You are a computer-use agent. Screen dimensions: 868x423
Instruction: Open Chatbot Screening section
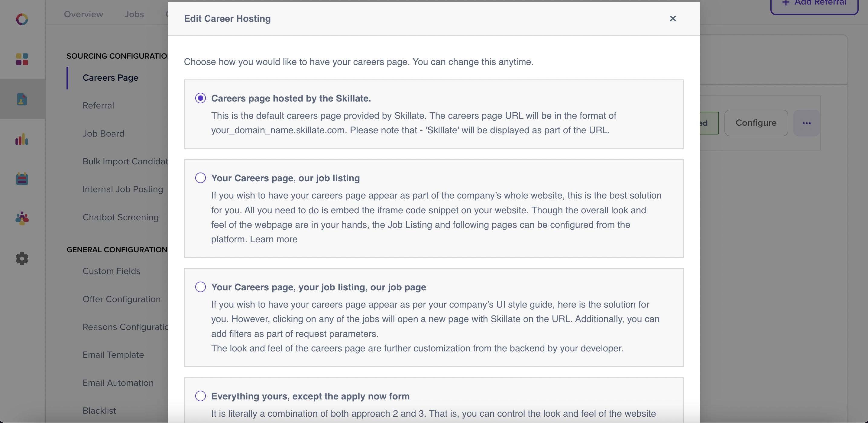(121, 218)
